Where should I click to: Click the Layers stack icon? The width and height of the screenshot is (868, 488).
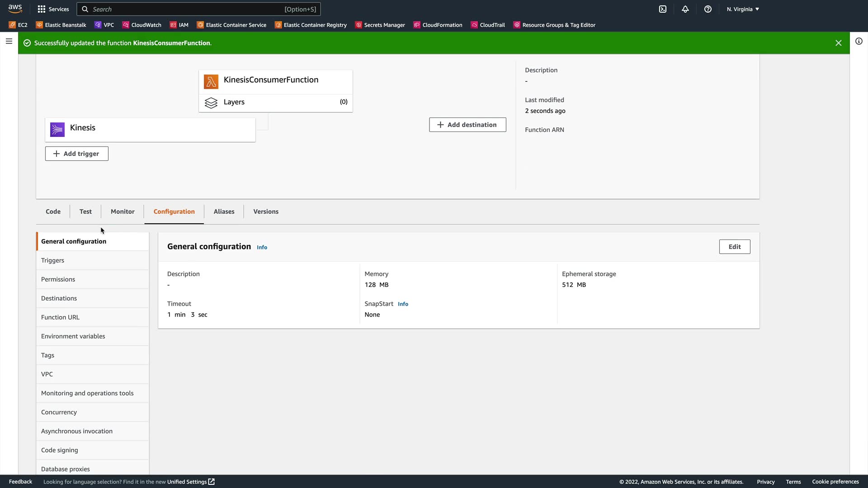[211, 103]
